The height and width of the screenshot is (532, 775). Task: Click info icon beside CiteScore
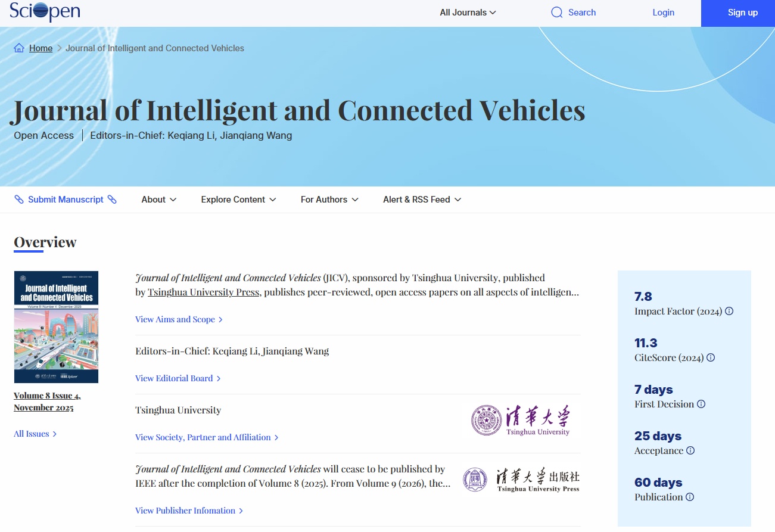[711, 357]
